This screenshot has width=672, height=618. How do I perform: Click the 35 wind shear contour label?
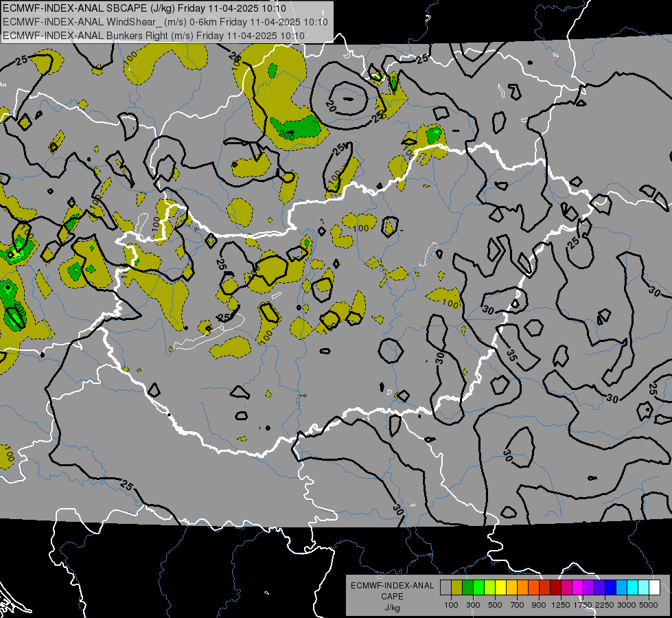[x=511, y=355]
